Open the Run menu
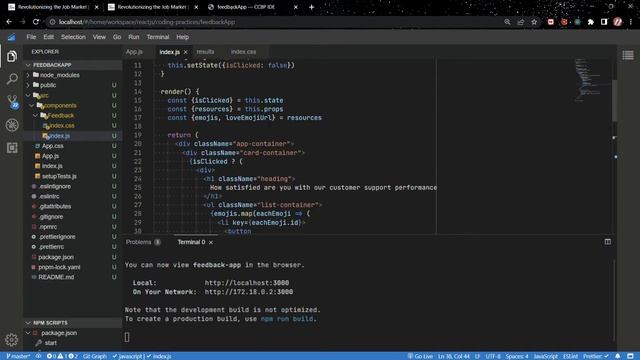Image resolution: width=640 pixels, height=360 pixels. (133, 37)
